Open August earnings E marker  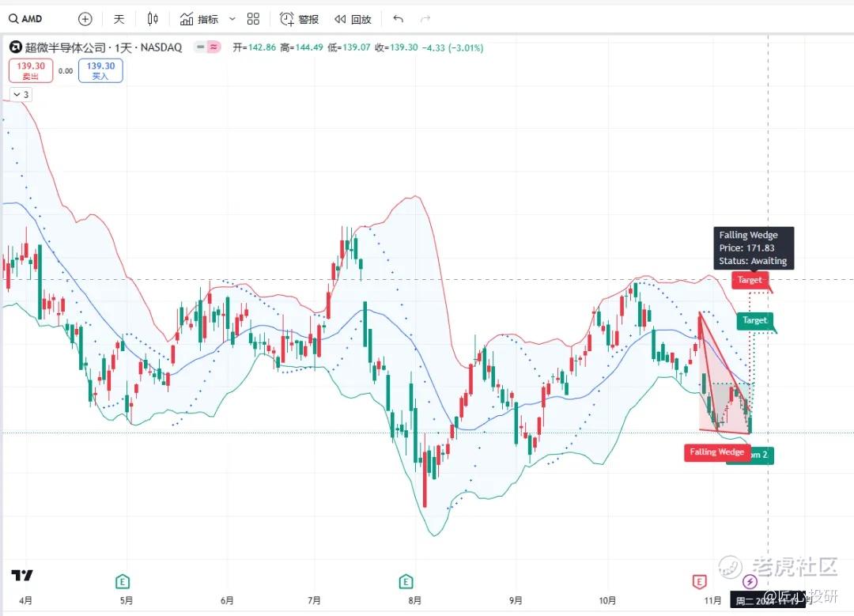406,582
